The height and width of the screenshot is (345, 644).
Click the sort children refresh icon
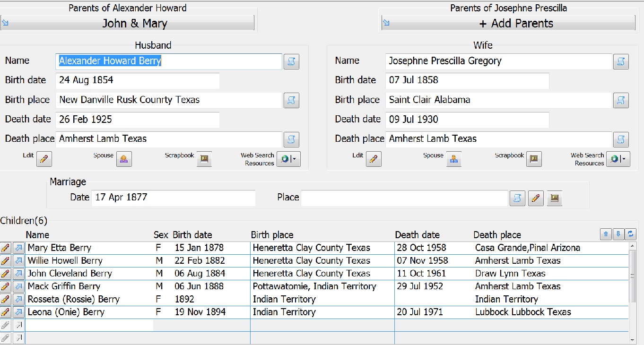click(630, 234)
